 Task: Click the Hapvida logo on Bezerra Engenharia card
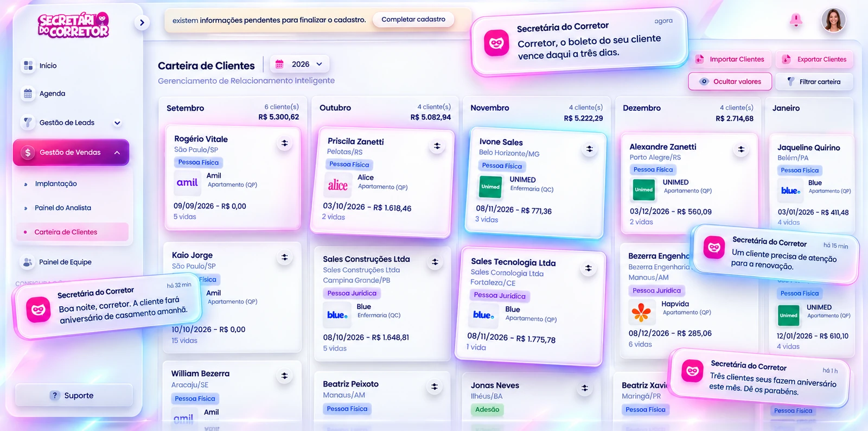tap(641, 312)
